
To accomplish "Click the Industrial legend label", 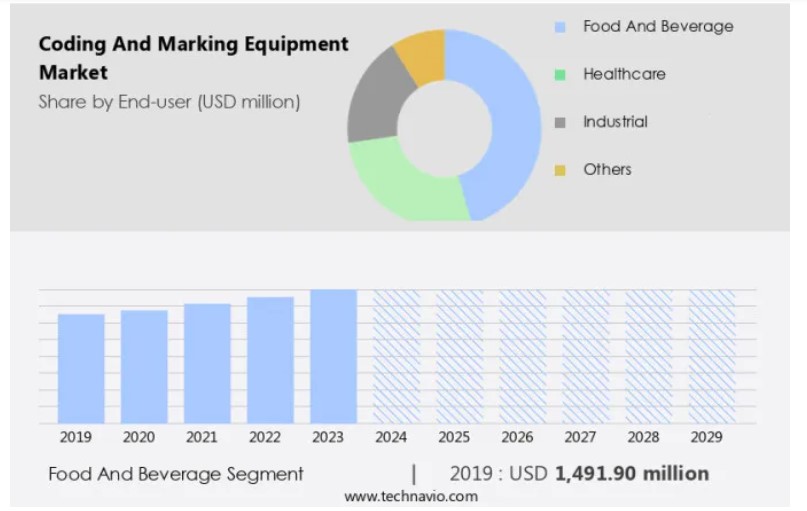I will tap(615, 122).
